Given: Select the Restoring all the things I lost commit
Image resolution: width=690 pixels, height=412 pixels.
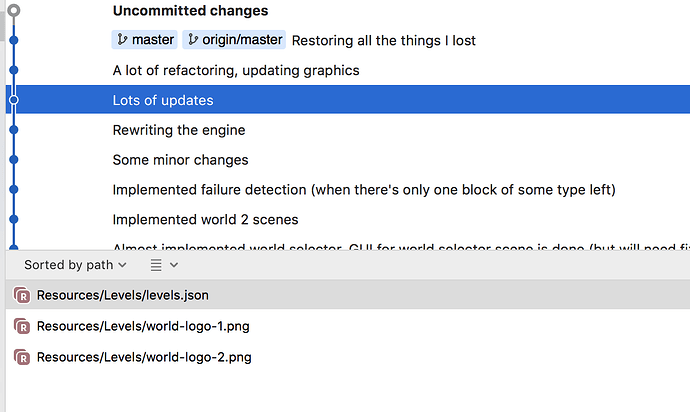Looking at the screenshot, I should coord(384,41).
